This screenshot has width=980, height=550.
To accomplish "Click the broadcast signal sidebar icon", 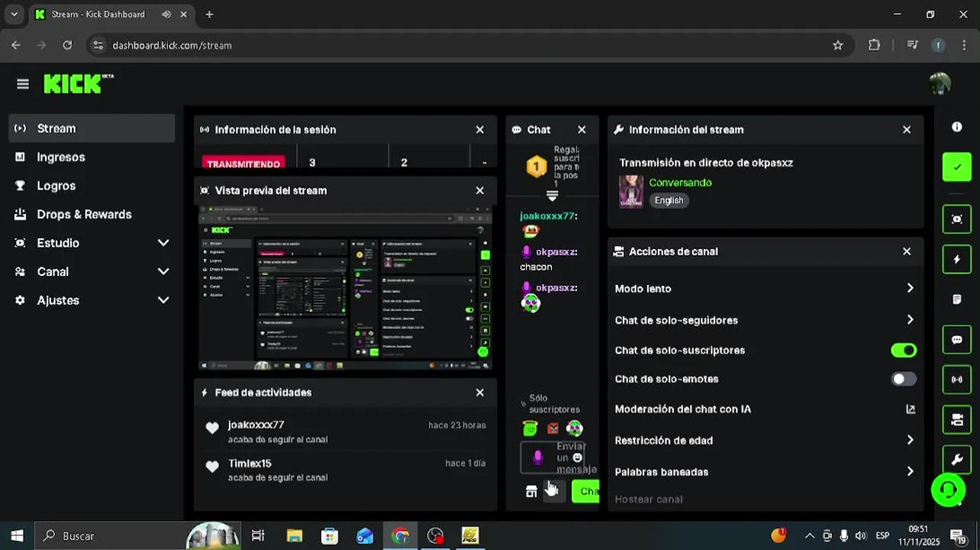I will pos(956,380).
